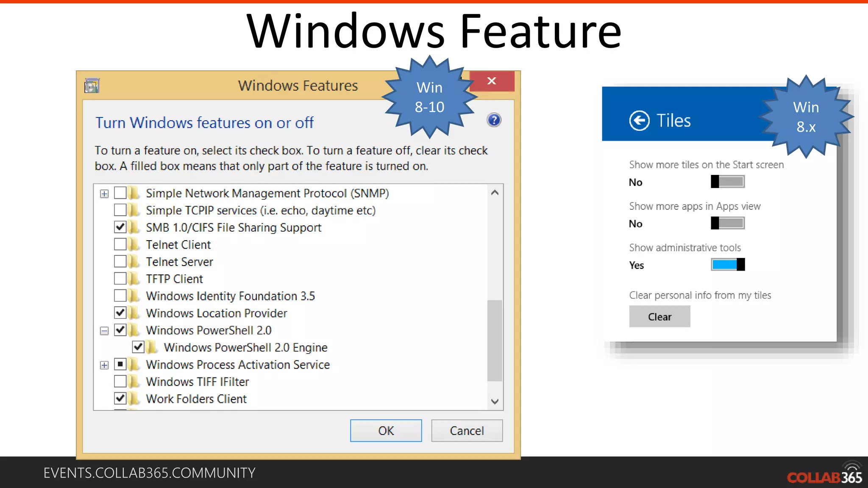Select Simple TCPIP services label
Viewport: 868px width, 488px height.
coord(261,210)
